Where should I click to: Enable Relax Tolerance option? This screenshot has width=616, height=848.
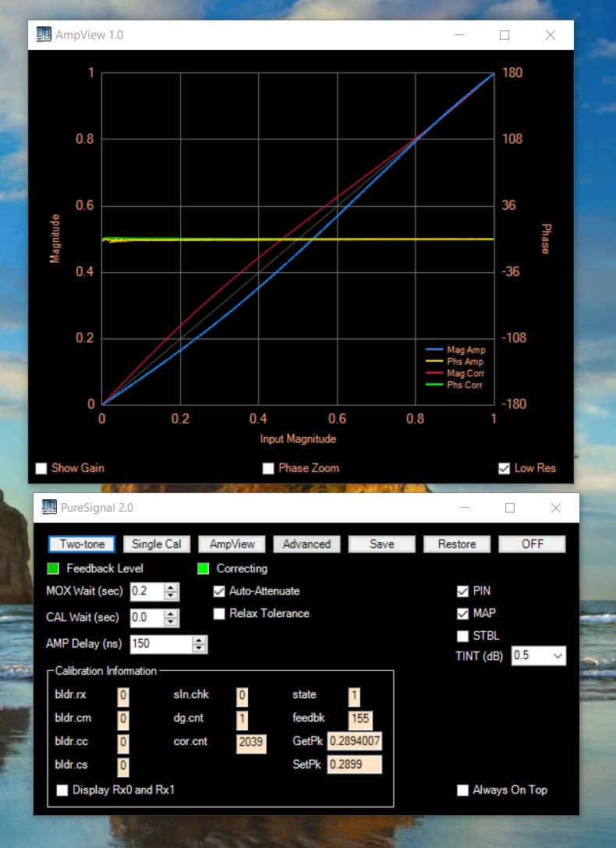219,614
